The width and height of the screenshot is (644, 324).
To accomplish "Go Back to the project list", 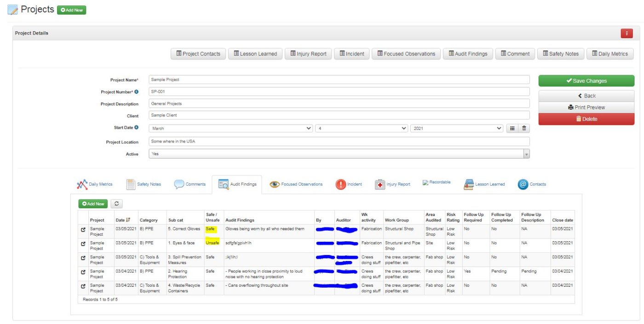I will coord(586,96).
